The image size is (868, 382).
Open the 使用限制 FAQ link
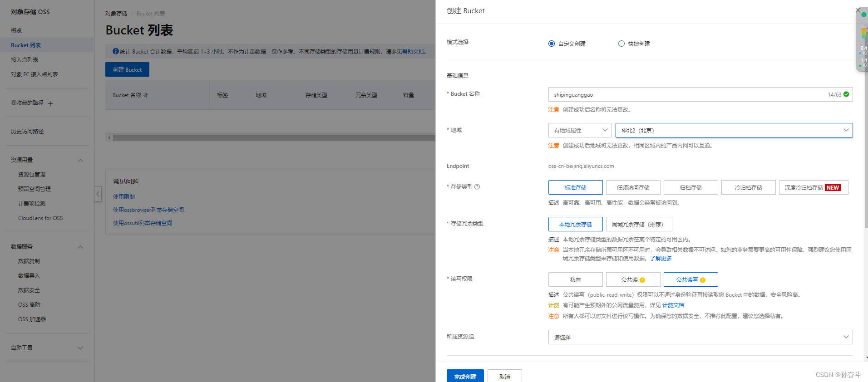pyautogui.click(x=124, y=196)
